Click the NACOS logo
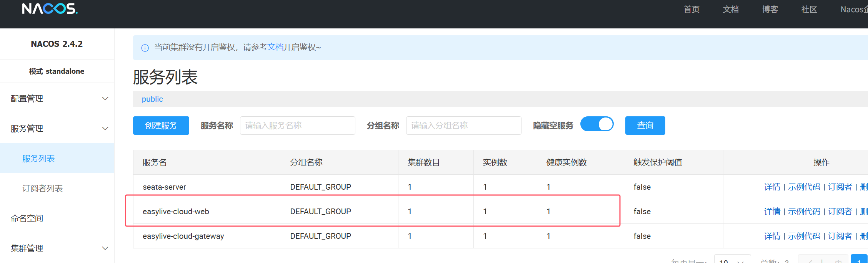The height and width of the screenshot is (263, 868). click(50, 8)
